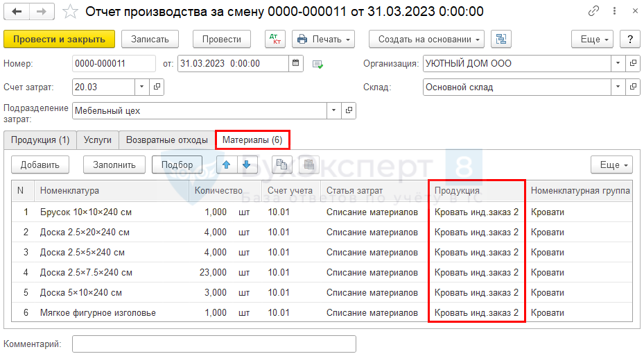The width and height of the screenshot is (644, 354).
Task: Move selected row down with blue arrow
Action: click(246, 165)
